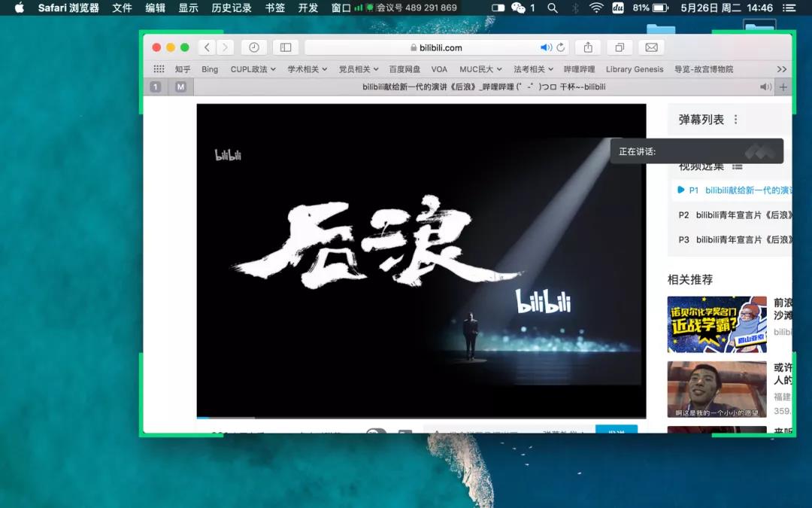The height and width of the screenshot is (508, 812).
Task: Open the 书签 menu
Action: (x=275, y=8)
